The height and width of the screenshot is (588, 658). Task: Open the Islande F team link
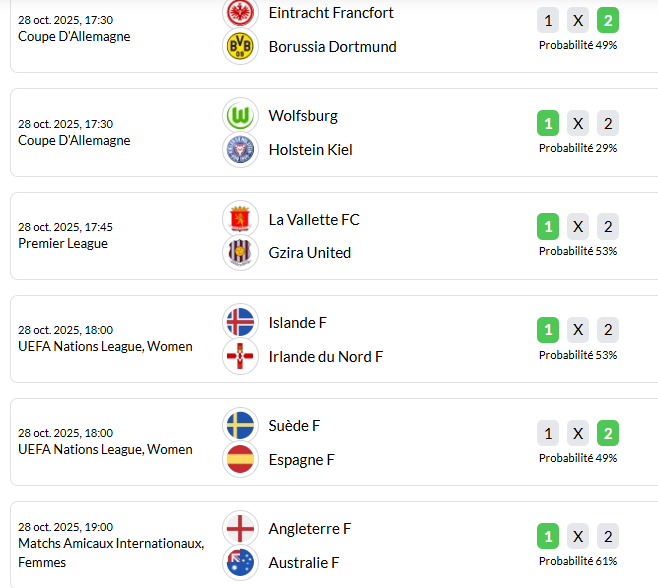297,323
